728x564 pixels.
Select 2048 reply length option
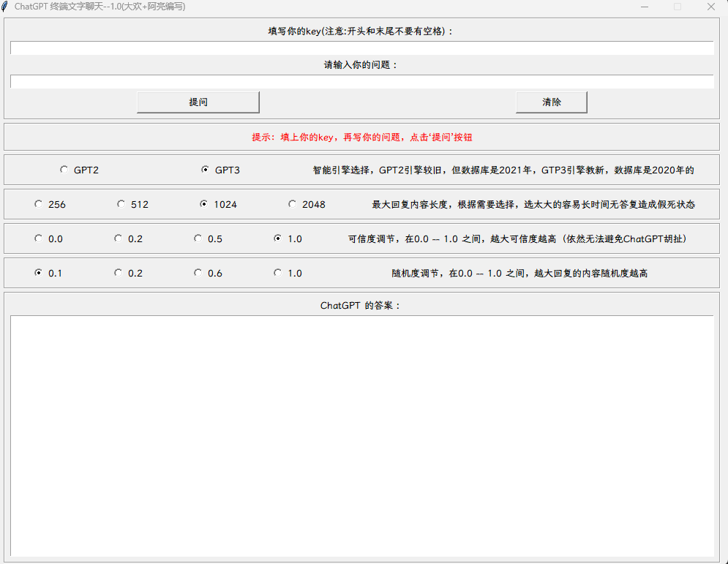point(292,204)
